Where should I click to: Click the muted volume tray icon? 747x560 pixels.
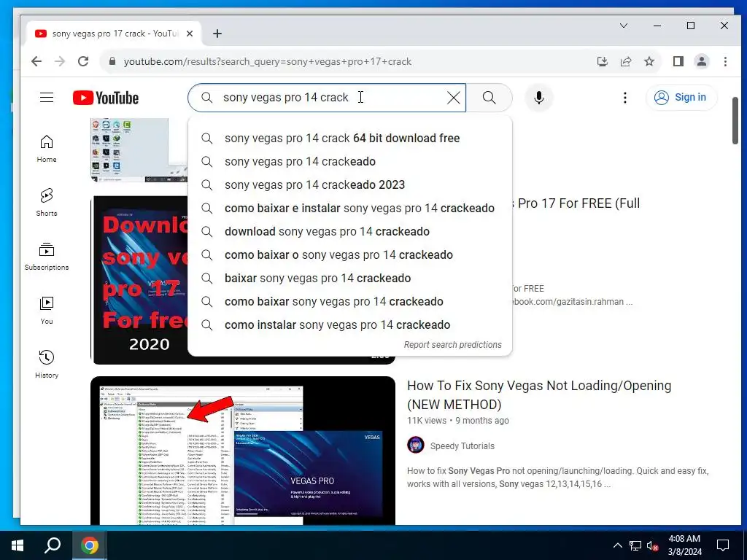click(652, 545)
